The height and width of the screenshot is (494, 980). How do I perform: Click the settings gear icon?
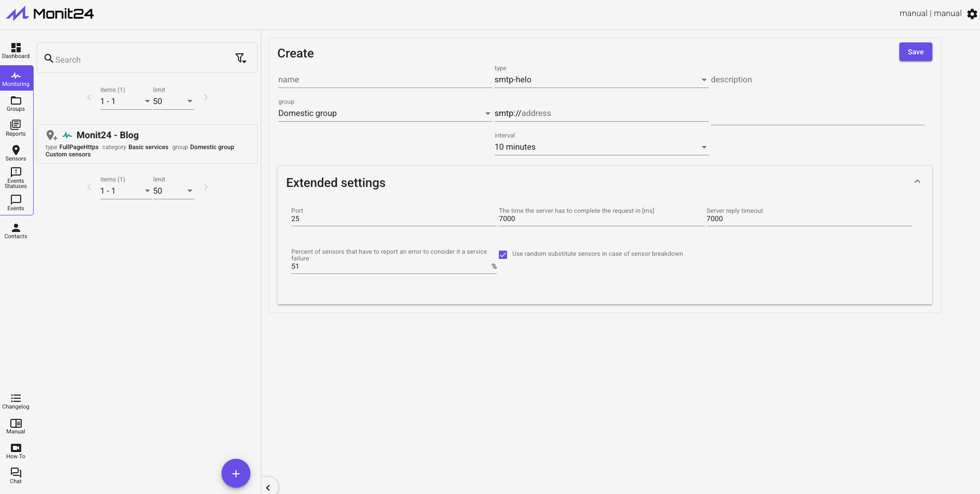(x=972, y=14)
